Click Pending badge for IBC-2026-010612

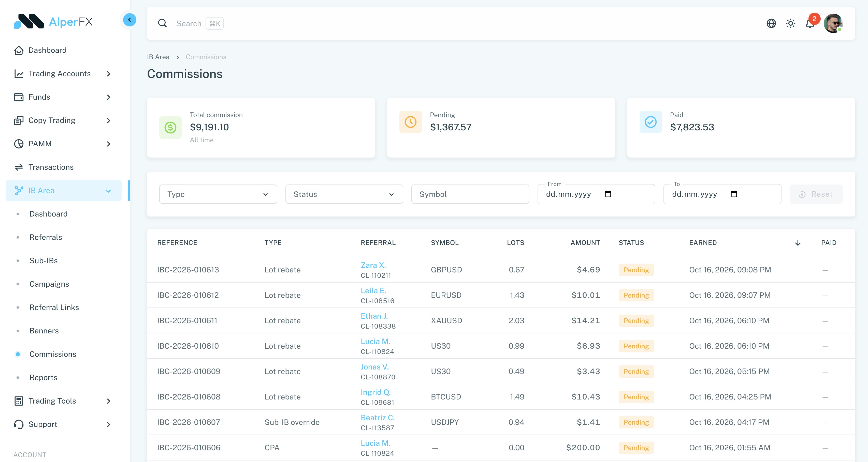[x=636, y=295]
